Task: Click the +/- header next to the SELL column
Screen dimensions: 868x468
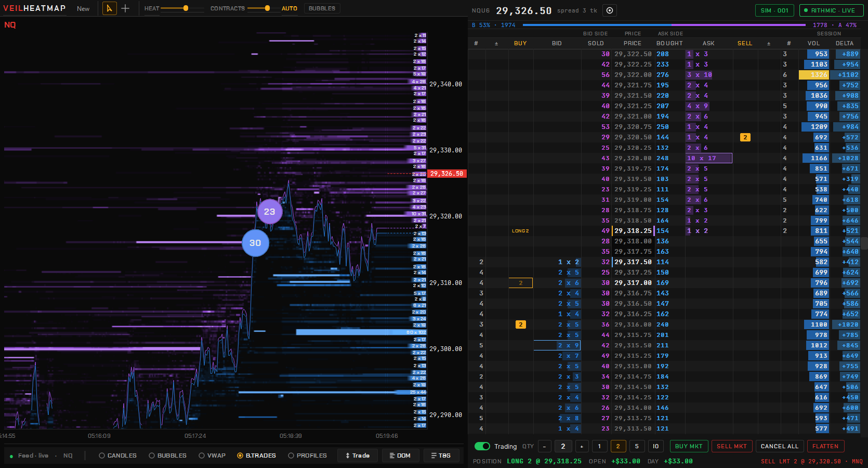Action: tap(769, 44)
